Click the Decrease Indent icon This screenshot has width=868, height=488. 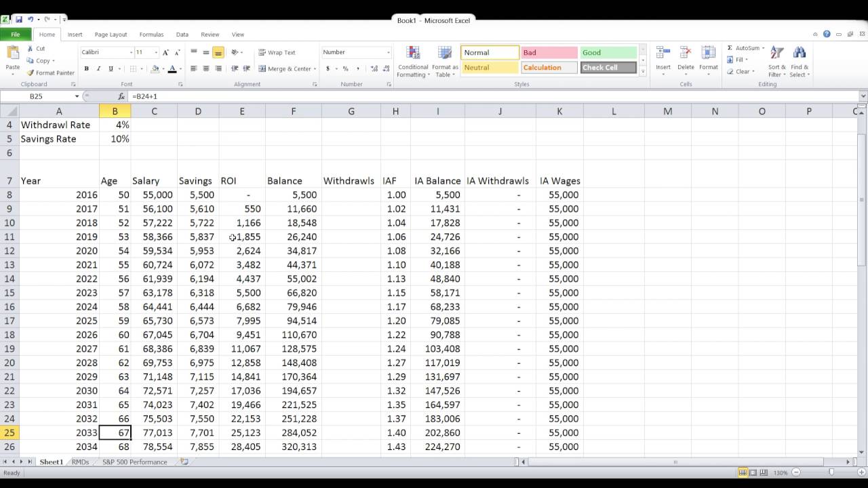point(235,68)
